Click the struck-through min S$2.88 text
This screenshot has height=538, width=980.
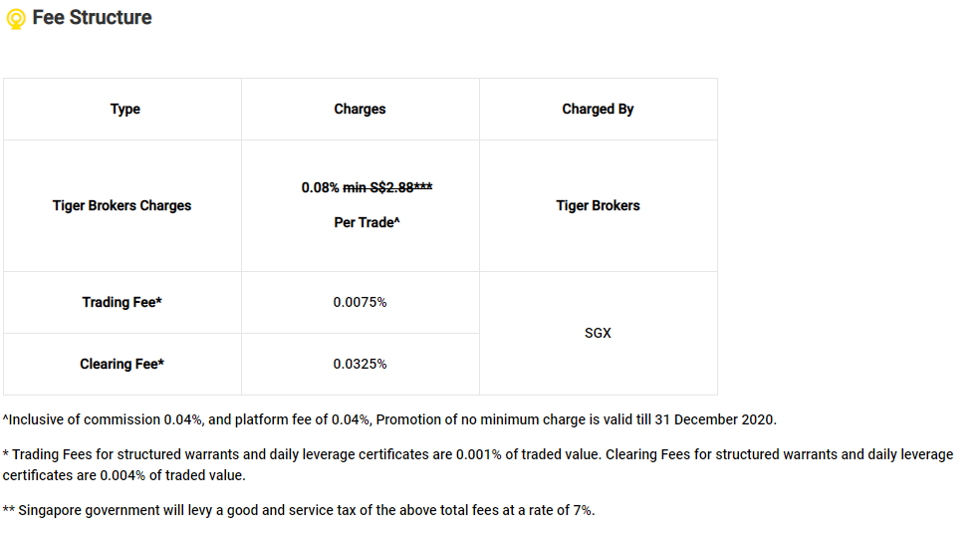pyautogui.click(x=387, y=187)
